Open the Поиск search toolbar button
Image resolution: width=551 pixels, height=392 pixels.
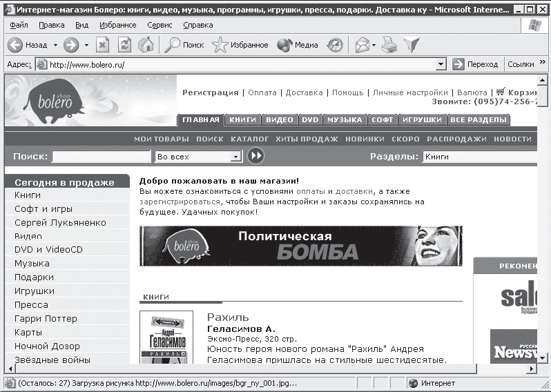(184, 45)
